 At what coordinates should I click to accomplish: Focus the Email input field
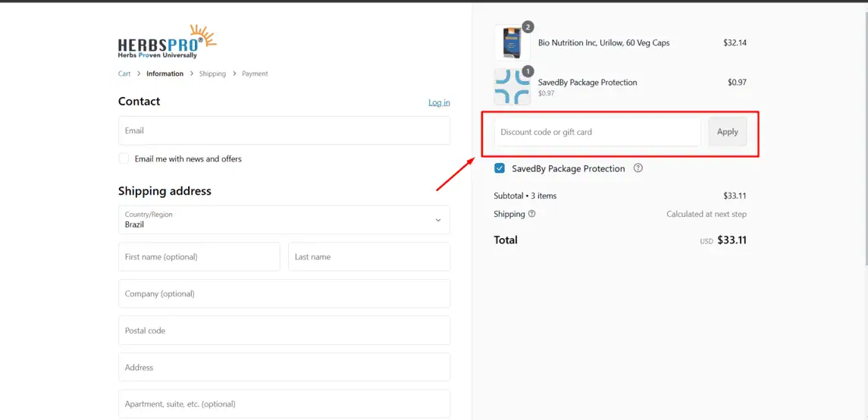point(284,130)
